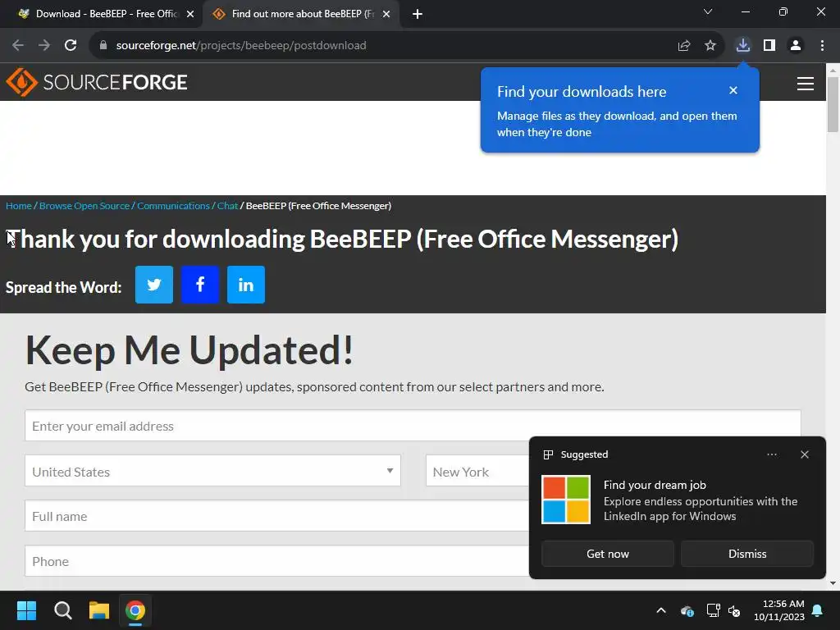Click 'Keep Me Updated!' heading
Viewport: 840px width, 630px height.
(189, 350)
